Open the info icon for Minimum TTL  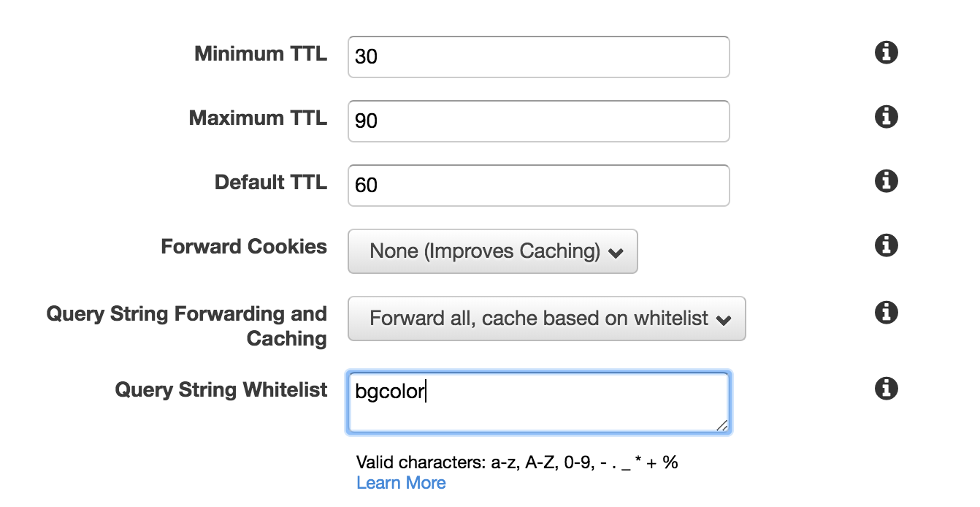pos(886,53)
